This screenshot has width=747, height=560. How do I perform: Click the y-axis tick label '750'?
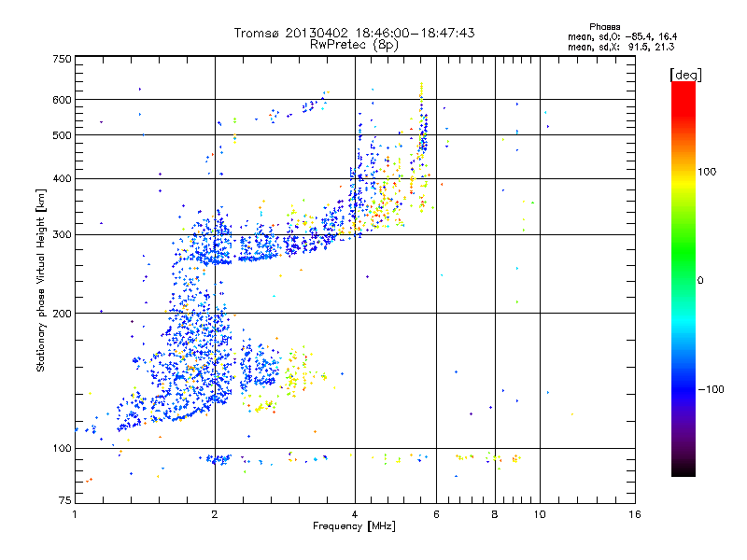click(62, 59)
